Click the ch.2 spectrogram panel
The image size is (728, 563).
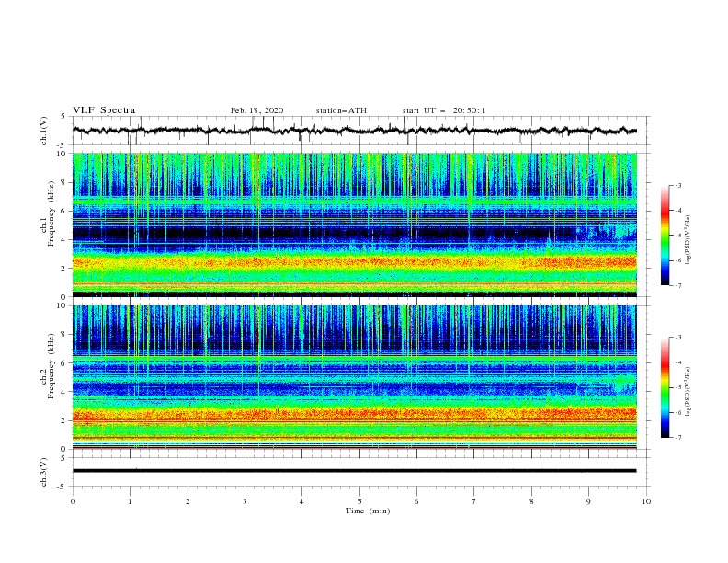[354, 377]
